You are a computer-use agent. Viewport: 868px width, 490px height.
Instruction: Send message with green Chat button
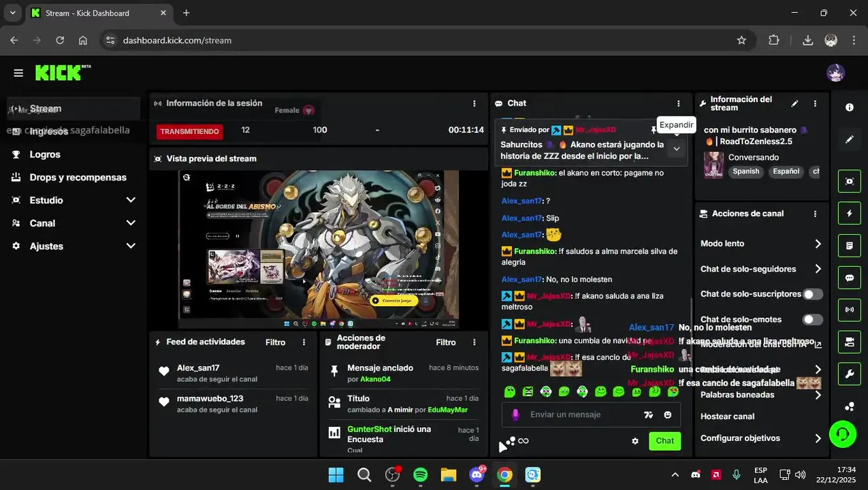664,441
